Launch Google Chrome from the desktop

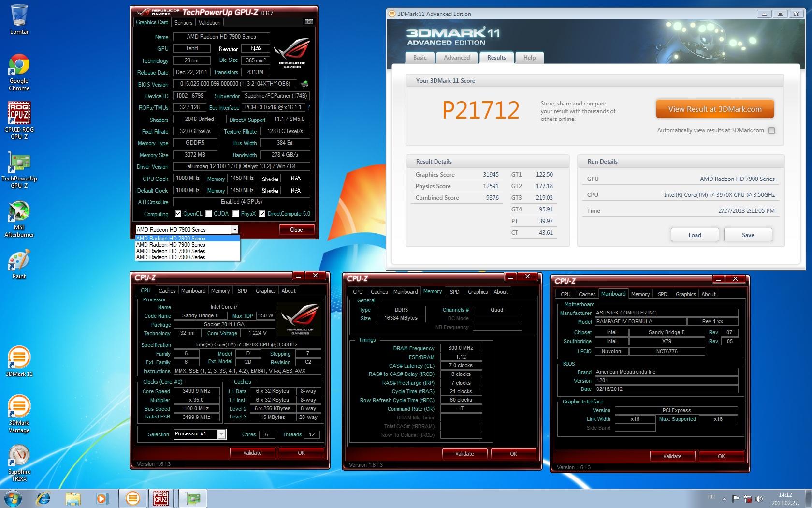tap(19, 72)
